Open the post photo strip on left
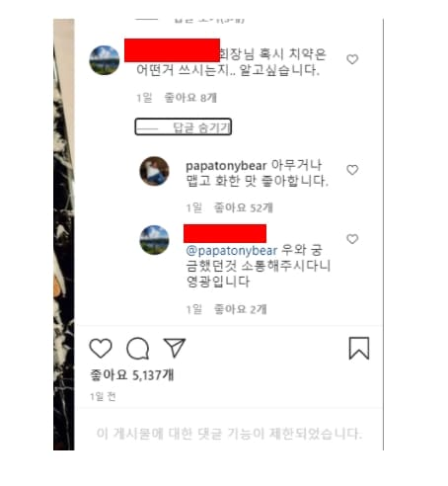This screenshot has height=486, width=448. [x=64, y=234]
